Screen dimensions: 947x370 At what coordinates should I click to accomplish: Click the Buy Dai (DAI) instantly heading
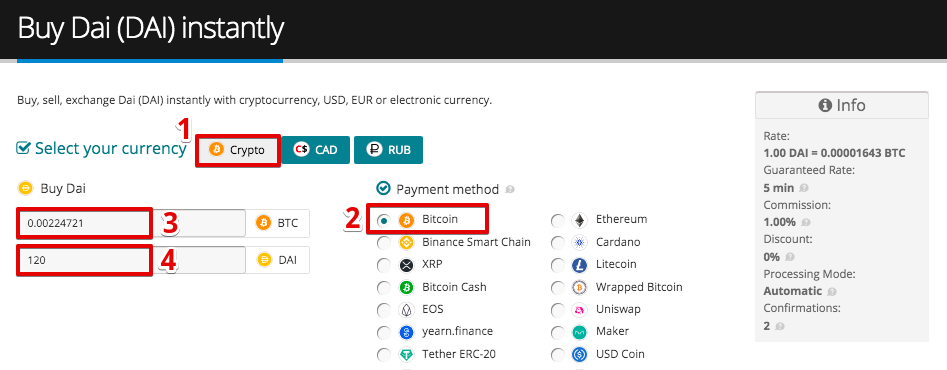point(150,28)
